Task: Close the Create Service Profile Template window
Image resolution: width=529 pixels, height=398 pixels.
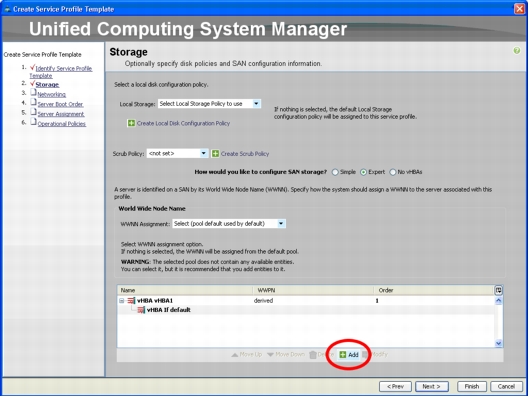Action: 519,9
